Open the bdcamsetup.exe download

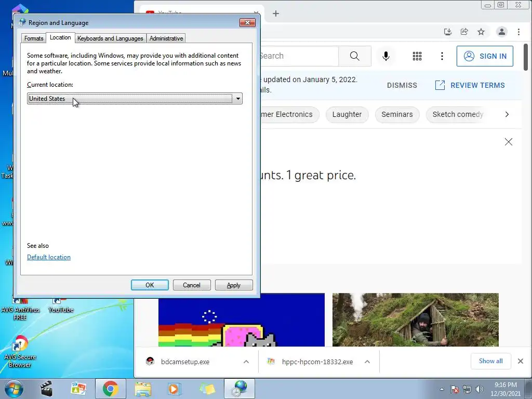[x=185, y=362]
